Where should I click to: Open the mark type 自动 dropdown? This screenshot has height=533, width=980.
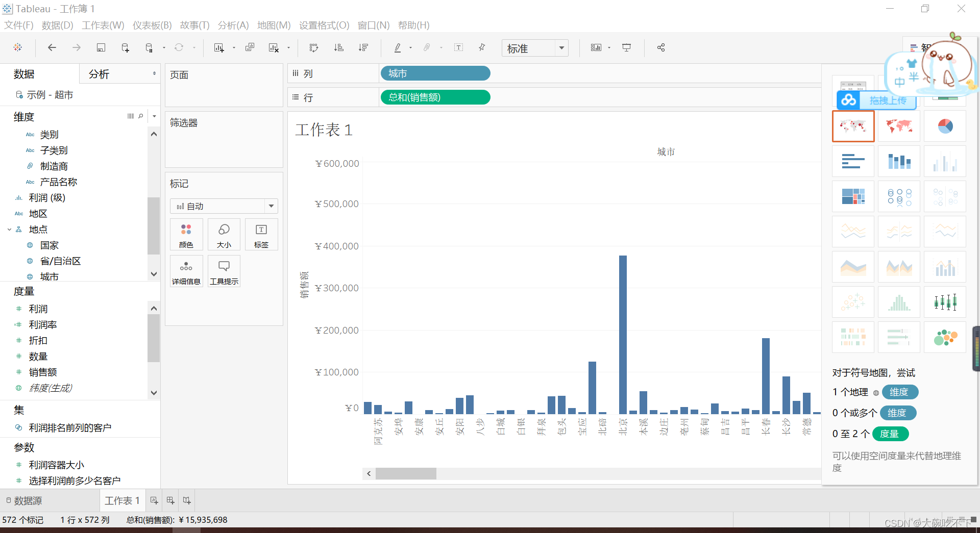224,206
